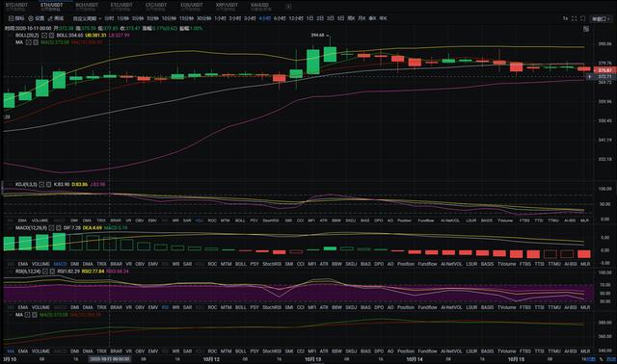Add a new trading pair tab
Image resolution: width=617 pixels, height=364 pixels.
[288, 7]
